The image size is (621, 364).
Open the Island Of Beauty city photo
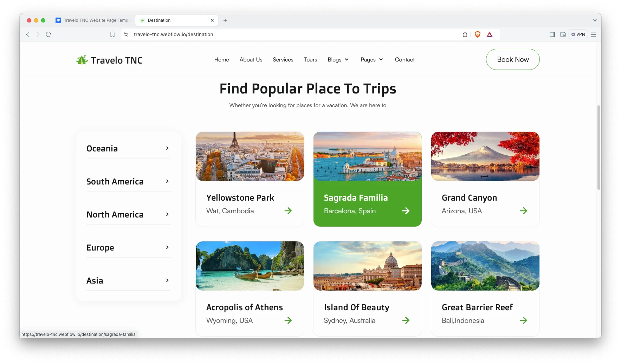368,266
